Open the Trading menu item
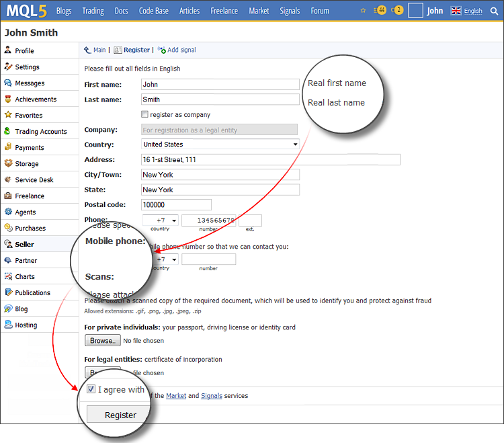The image size is (504, 443). (x=93, y=11)
